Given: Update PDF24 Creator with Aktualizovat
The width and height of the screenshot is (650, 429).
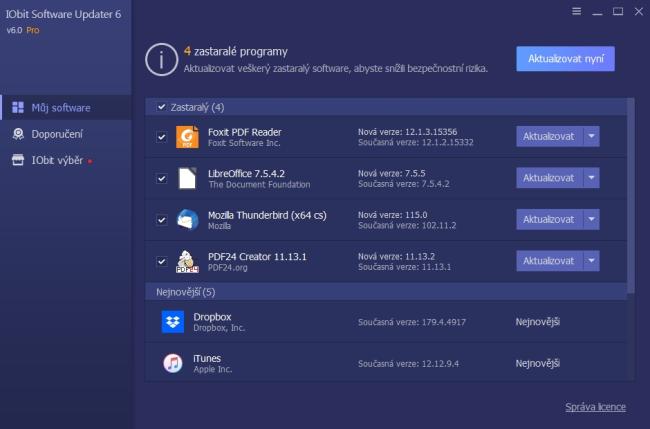Looking at the screenshot, I should [x=549, y=261].
